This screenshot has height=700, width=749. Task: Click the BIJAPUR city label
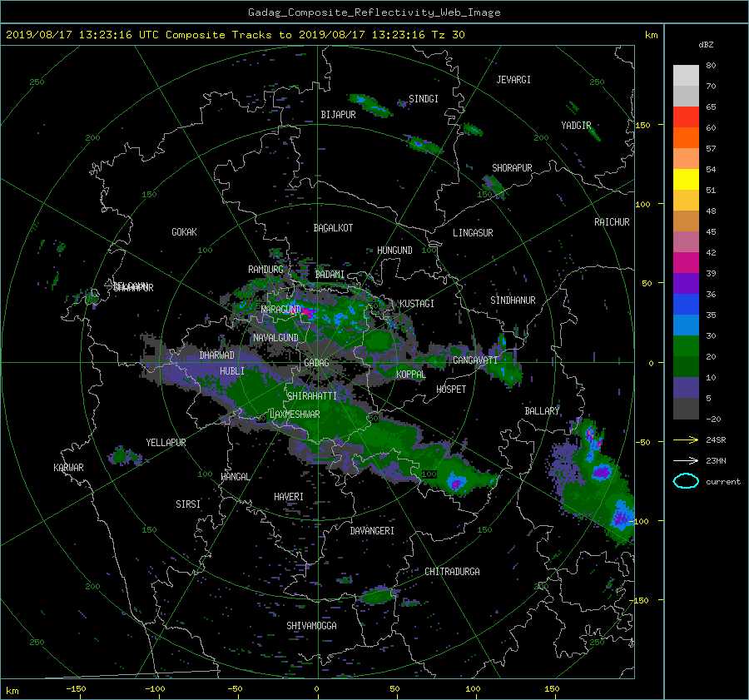338,115
